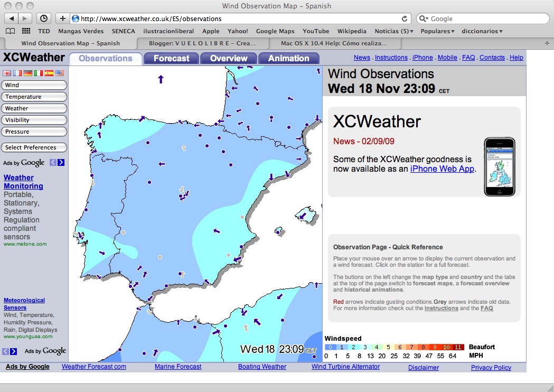Click the new tab plus button

tap(62, 18)
